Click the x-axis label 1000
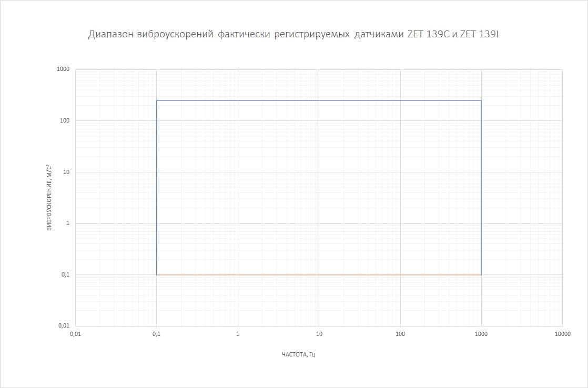The image size is (588, 388). click(481, 334)
